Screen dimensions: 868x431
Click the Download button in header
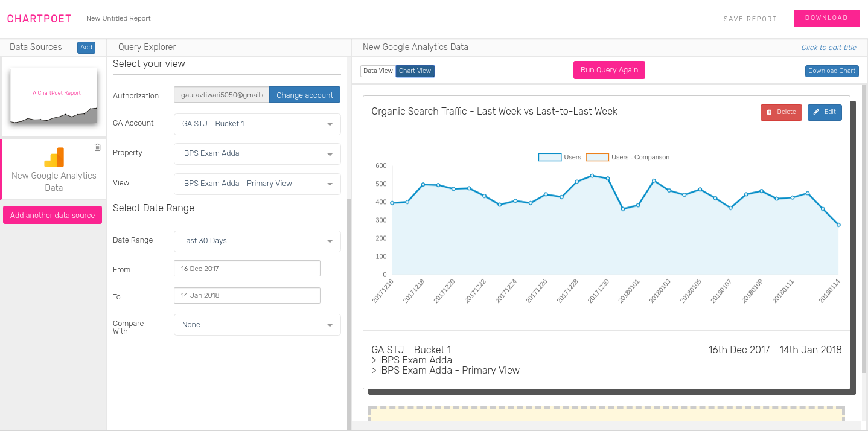(x=826, y=18)
